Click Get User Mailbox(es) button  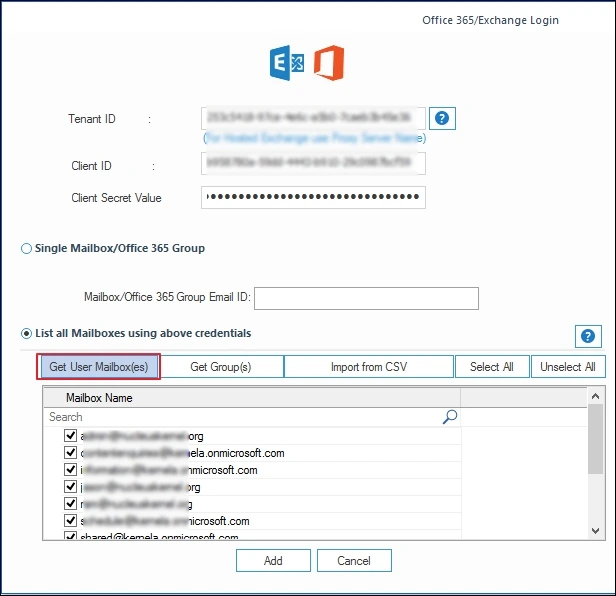point(99,367)
